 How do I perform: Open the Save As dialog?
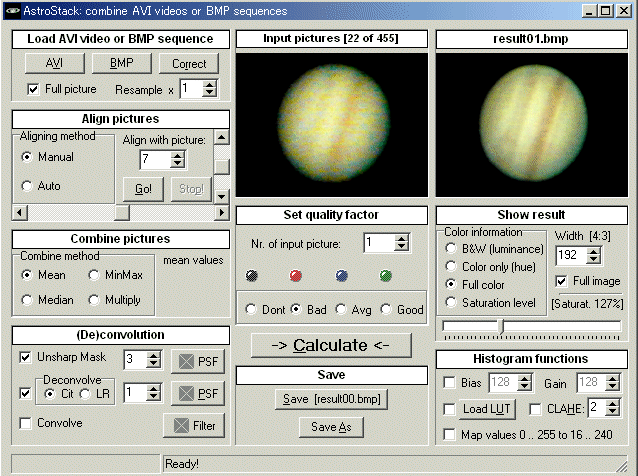[x=331, y=427]
